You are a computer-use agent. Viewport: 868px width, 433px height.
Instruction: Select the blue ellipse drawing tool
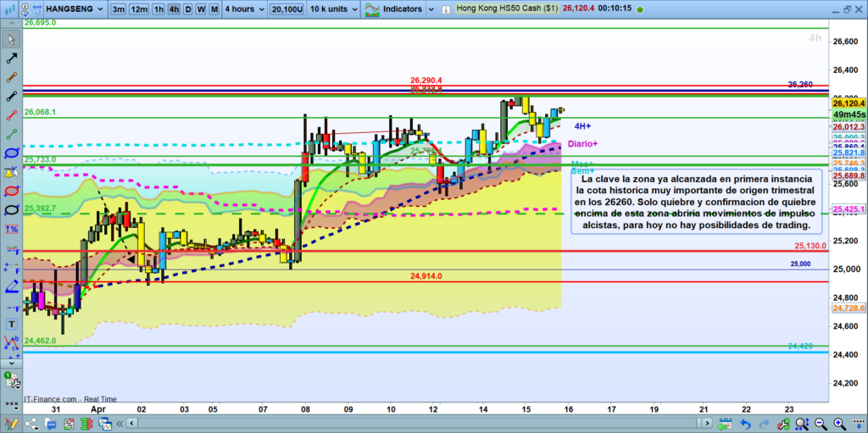tap(11, 153)
